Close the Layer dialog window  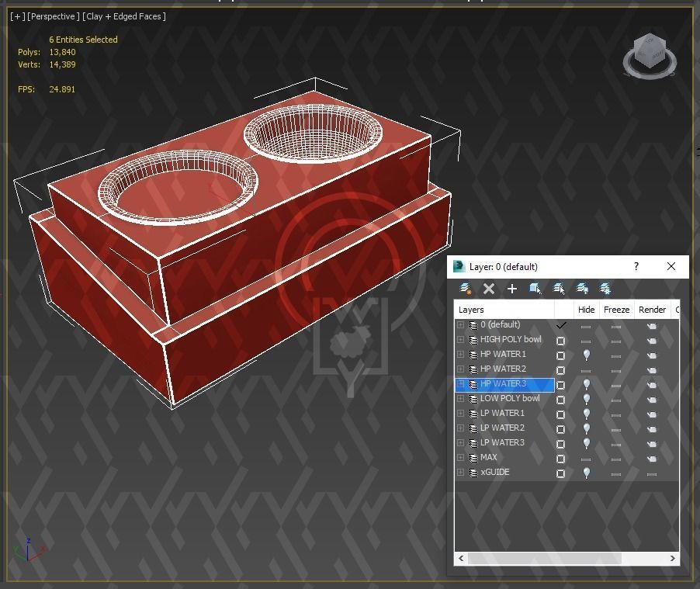[x=671, y=267]
